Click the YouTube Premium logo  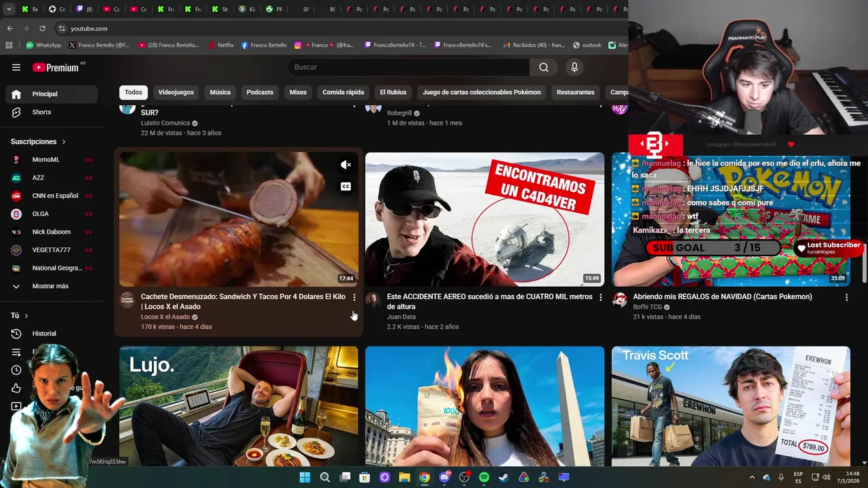pos(56,67)
